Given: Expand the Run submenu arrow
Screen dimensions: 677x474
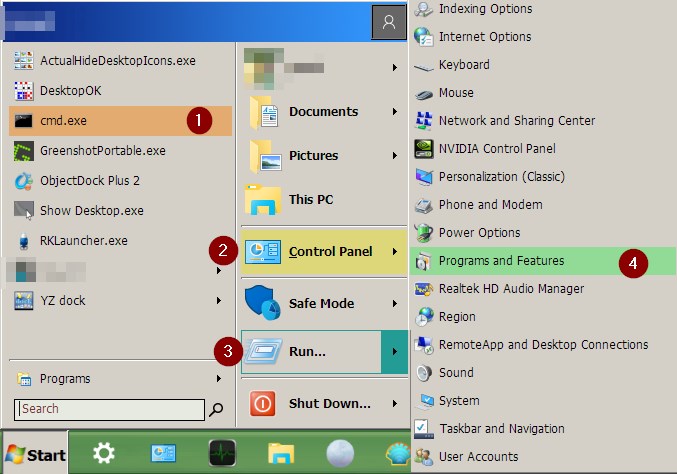Looking at the screenshot, I should tap(395, 352).
